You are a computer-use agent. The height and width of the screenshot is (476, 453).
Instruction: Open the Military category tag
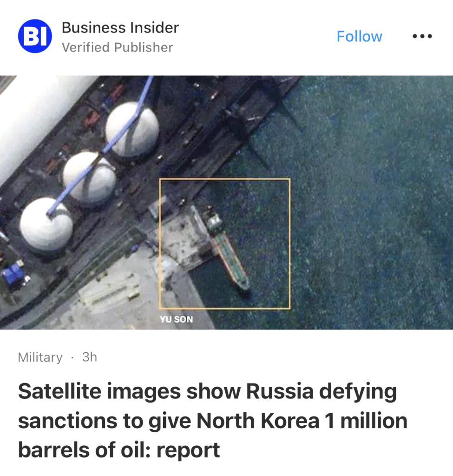pos(40,357)
